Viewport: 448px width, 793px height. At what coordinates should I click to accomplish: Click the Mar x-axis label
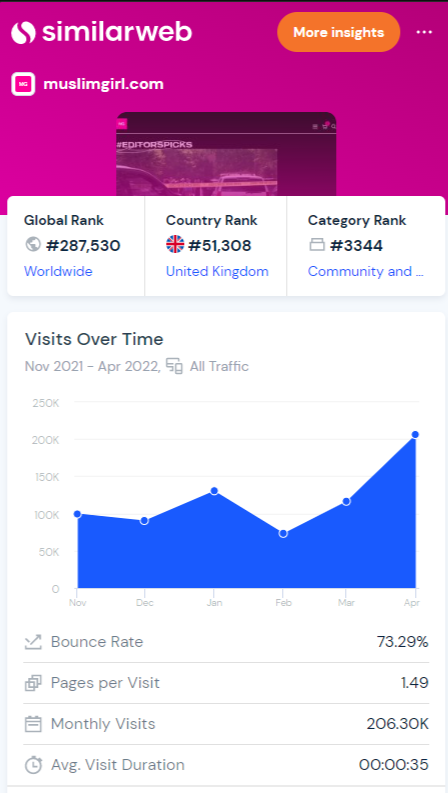(x=346, y=603)
